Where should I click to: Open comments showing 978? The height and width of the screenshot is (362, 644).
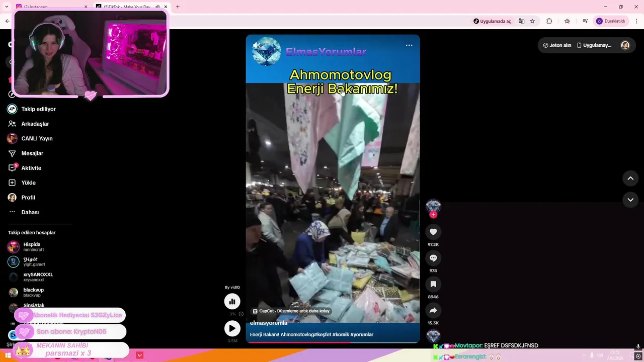point(433,258)
